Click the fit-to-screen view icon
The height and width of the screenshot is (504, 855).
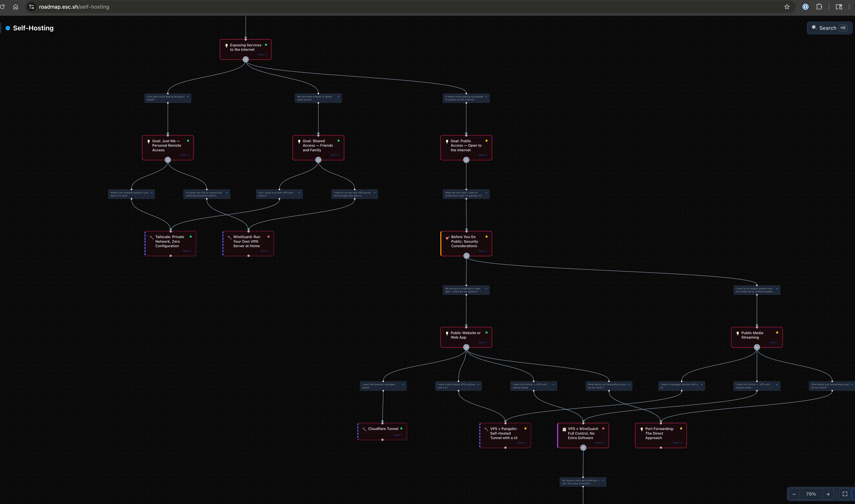[x=845, y=494]
